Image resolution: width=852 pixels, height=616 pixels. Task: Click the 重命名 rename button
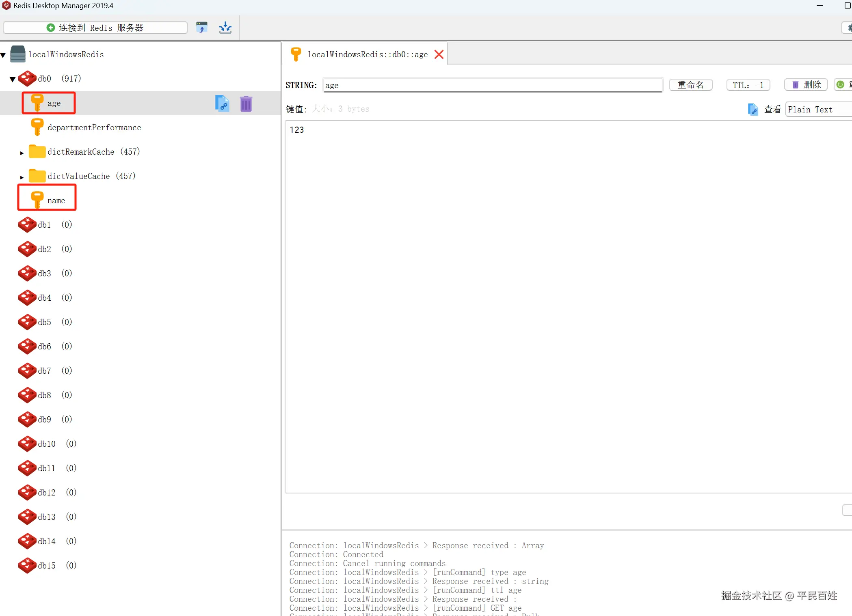[690, 85]
